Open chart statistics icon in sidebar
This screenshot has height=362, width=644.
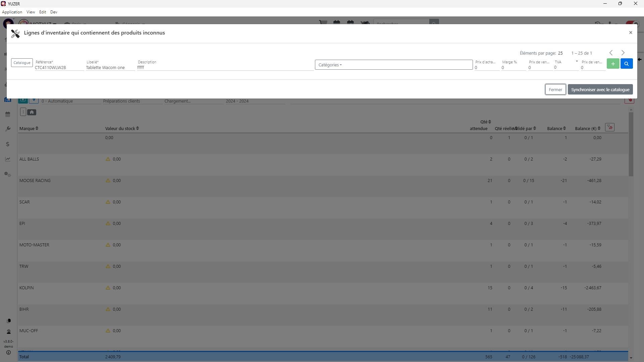[8, 159]
